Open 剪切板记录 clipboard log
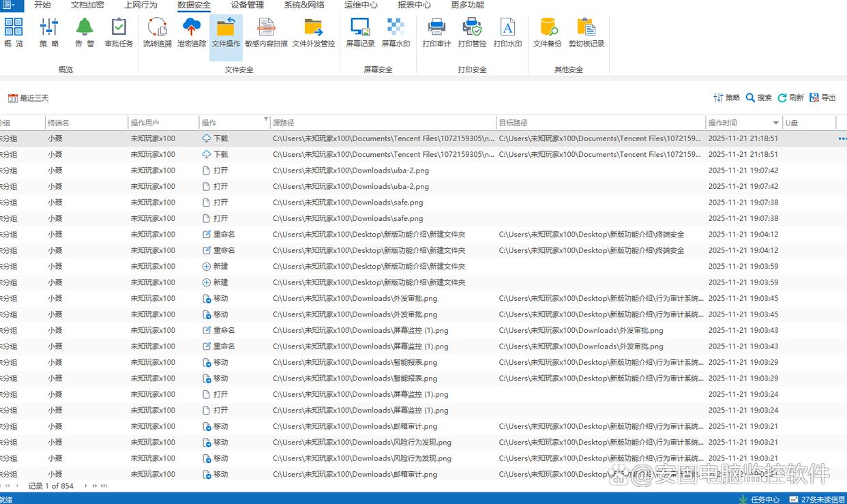Image resolution: width=847 pixels, height=504 pixels. coord(586,32)
